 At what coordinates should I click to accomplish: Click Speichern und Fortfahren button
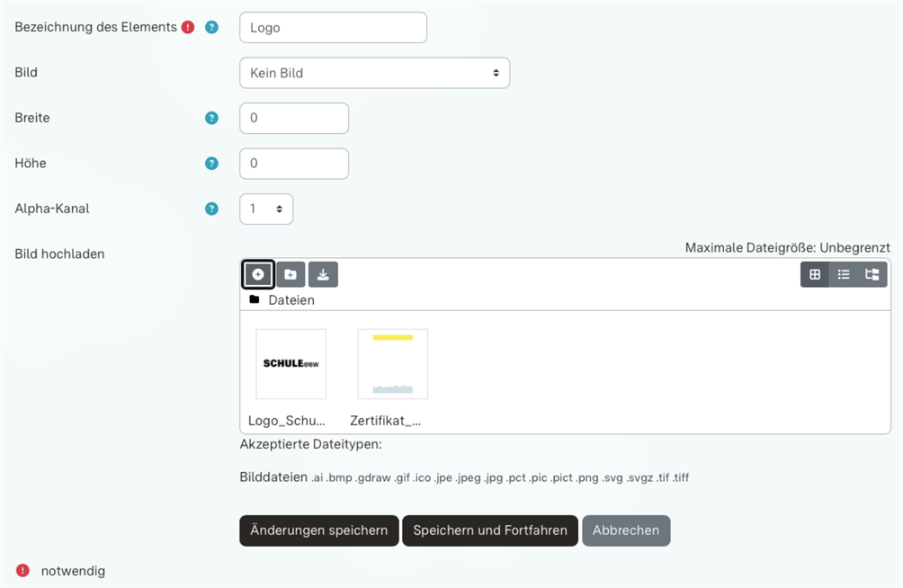[489, 530]
